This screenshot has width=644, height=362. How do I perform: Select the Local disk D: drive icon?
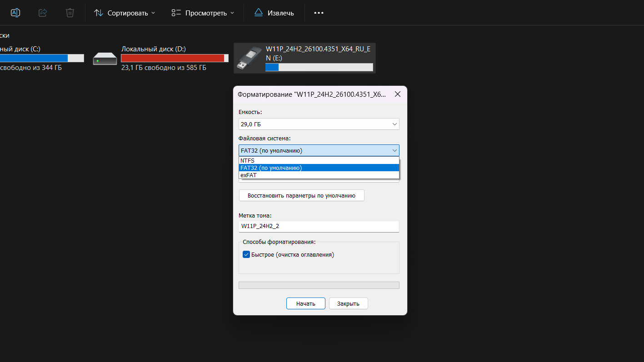click(105, 59)
